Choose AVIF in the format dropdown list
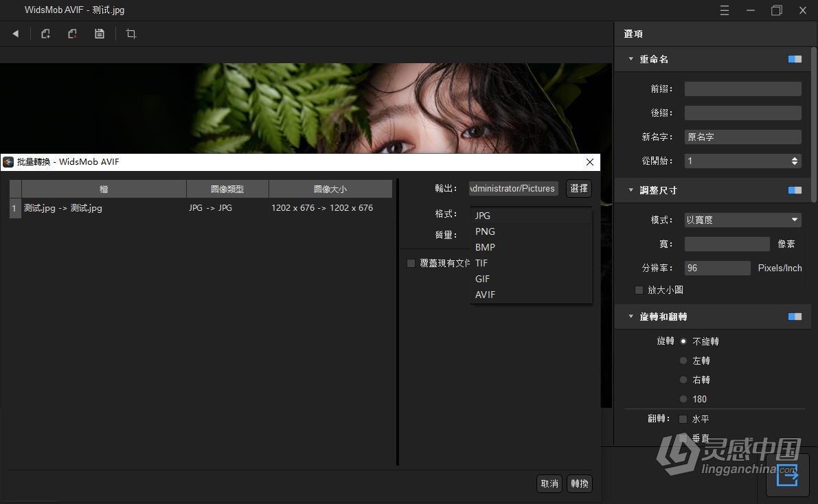The height and width of the screenshot is (504, 818). [x=485, y=295]
